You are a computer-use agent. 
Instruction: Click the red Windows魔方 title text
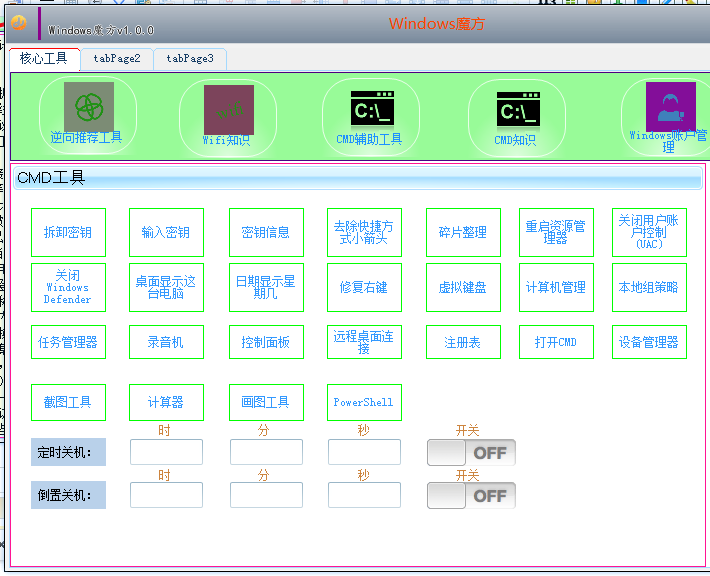pos(437,24)
